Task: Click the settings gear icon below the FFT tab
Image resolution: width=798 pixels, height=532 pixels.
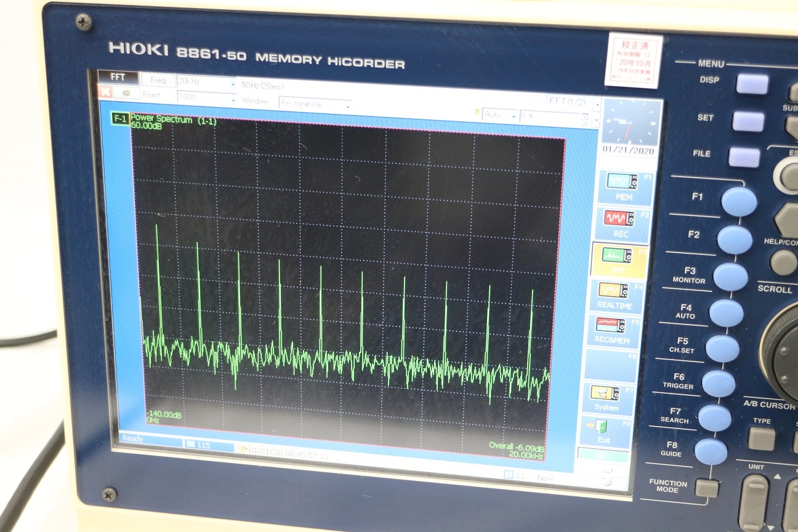Action: coord(127,93)
